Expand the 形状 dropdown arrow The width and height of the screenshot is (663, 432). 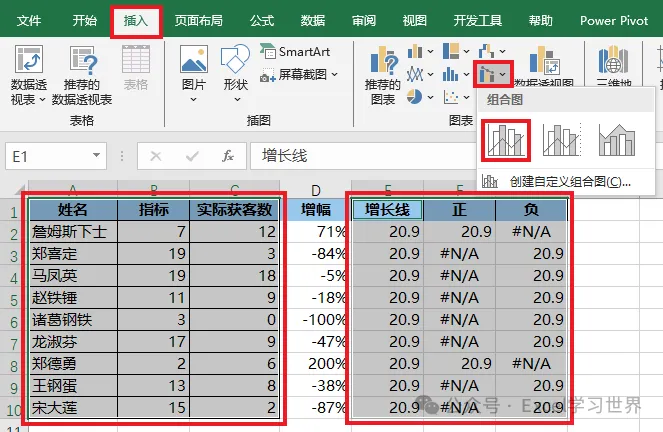point(237,99)
